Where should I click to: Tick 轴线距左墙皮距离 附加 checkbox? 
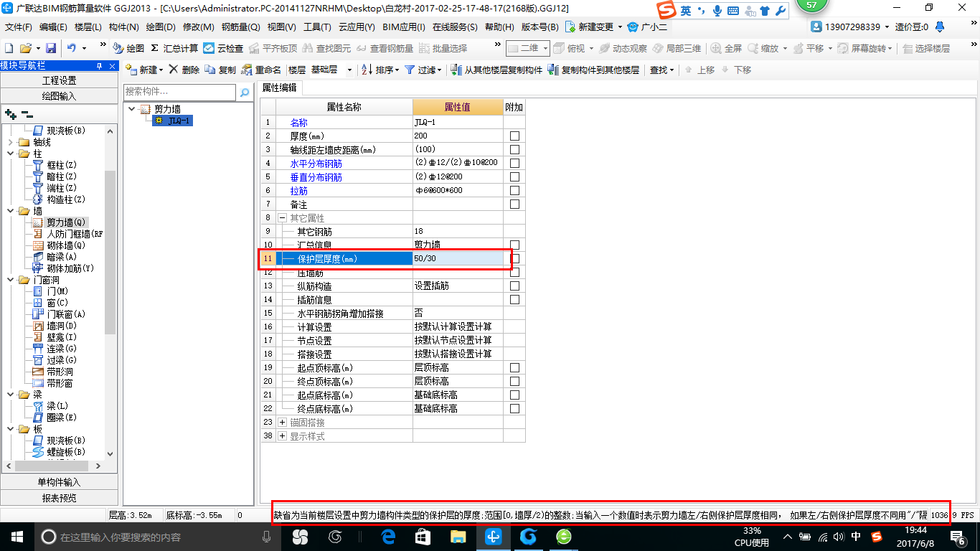[x=514, y=149]
